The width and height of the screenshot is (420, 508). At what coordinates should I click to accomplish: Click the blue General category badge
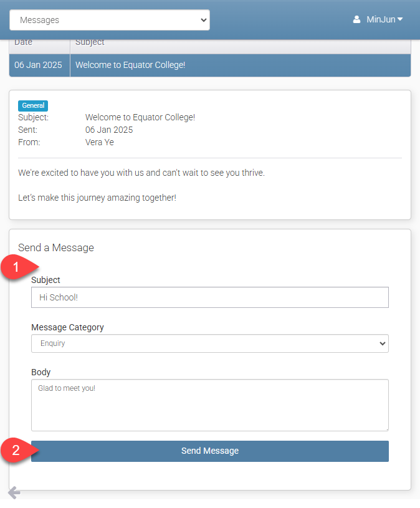33,106
